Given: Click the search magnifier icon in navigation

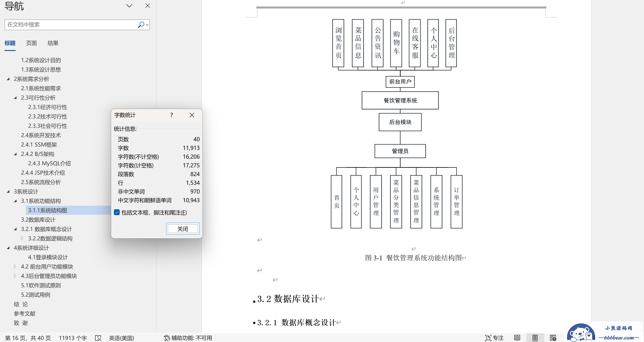Looking at the screenshot, I should (x=141, y=25).
